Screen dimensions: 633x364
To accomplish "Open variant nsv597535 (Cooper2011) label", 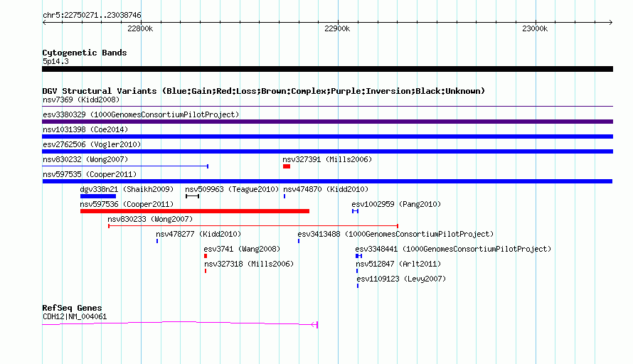I will point(90,174).
